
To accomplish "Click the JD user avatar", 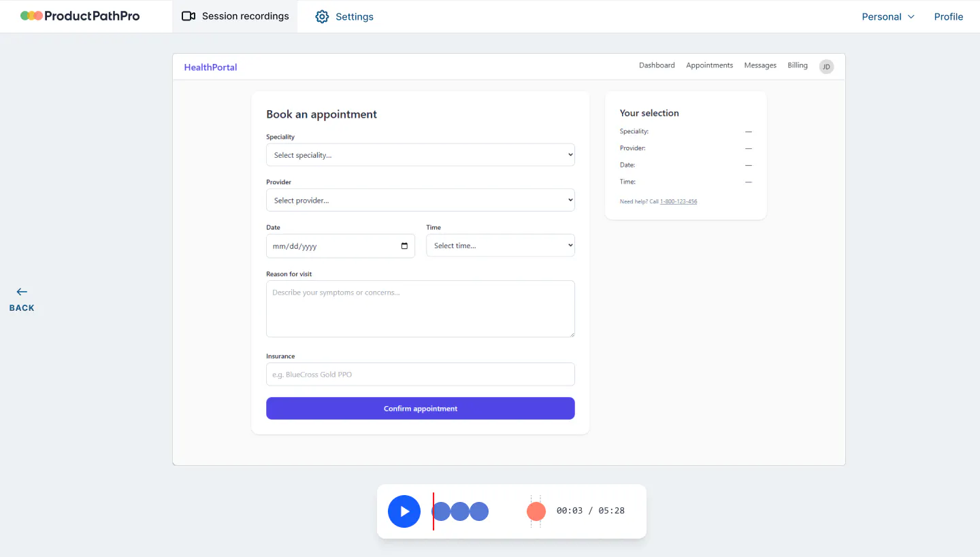I will 826,66.
